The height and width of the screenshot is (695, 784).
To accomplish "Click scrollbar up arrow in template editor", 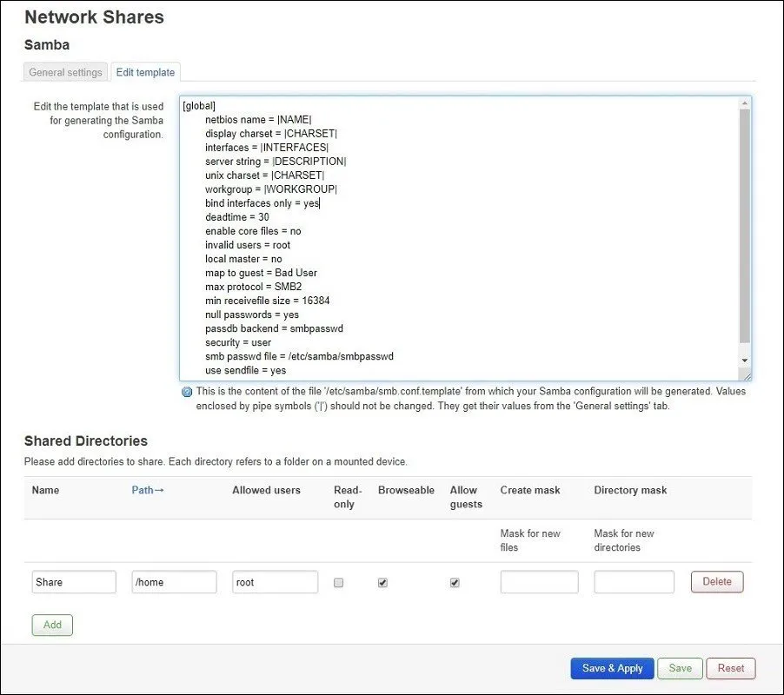I will click(x=744, y=104).
